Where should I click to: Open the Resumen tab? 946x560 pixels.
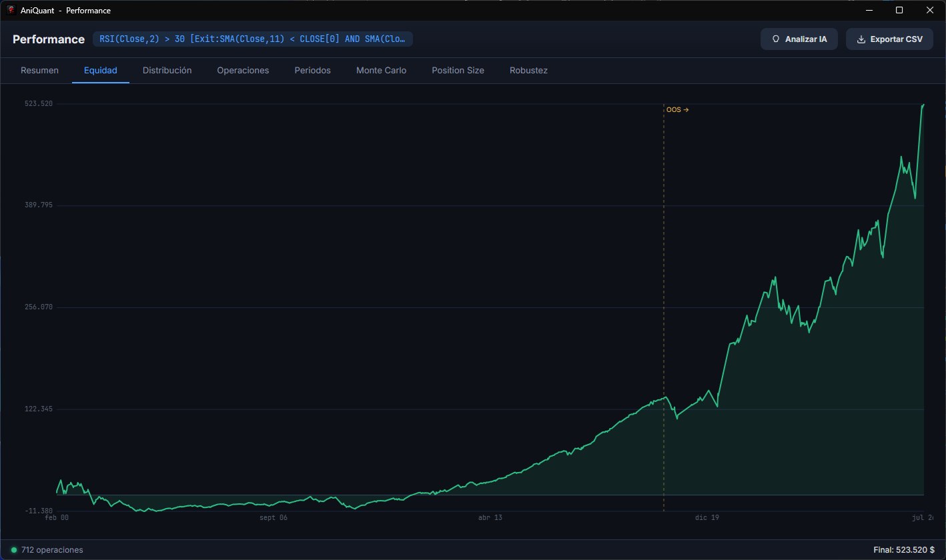(39, 70)
